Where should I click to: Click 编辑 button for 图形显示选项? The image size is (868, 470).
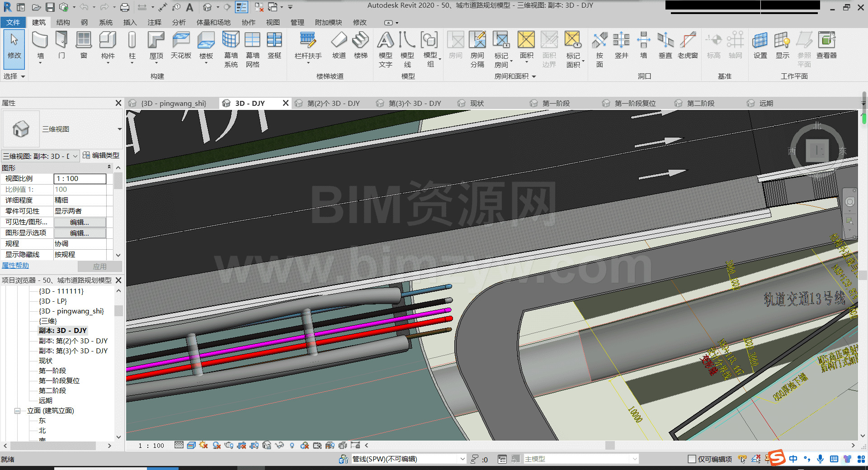tap(80, 233)
